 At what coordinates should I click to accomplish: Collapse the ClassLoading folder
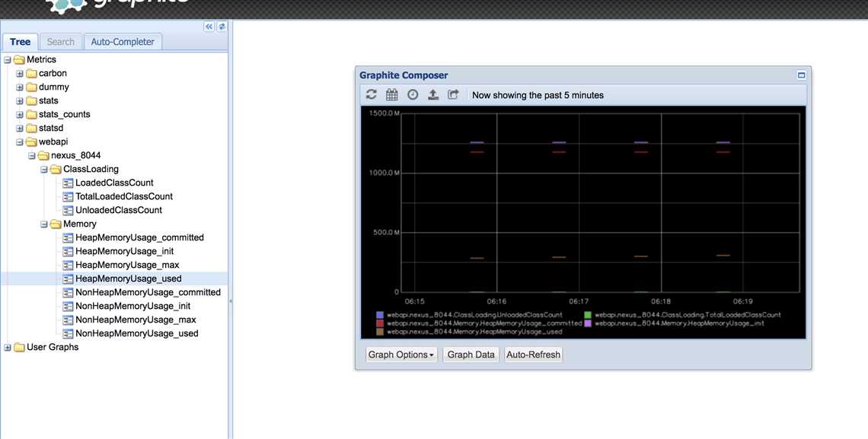[x=43, y=169]
